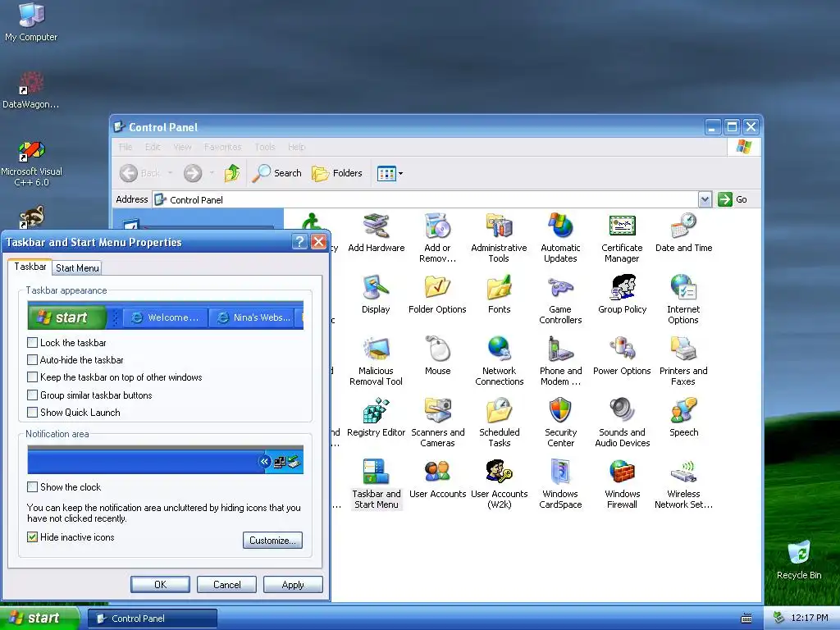Click the dialog's question mark help button
840x630 pixels.
(x=299, y=242)
